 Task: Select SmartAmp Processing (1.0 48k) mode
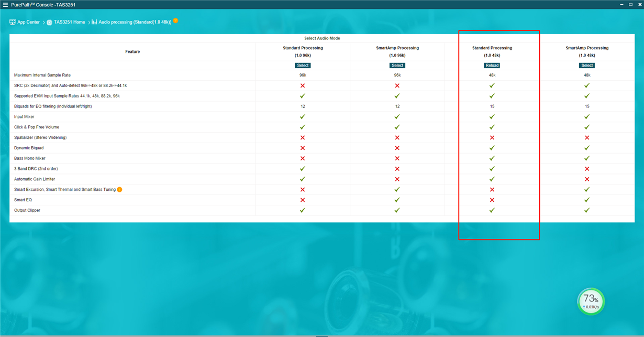pyautogui.click(x=587, y=66)
